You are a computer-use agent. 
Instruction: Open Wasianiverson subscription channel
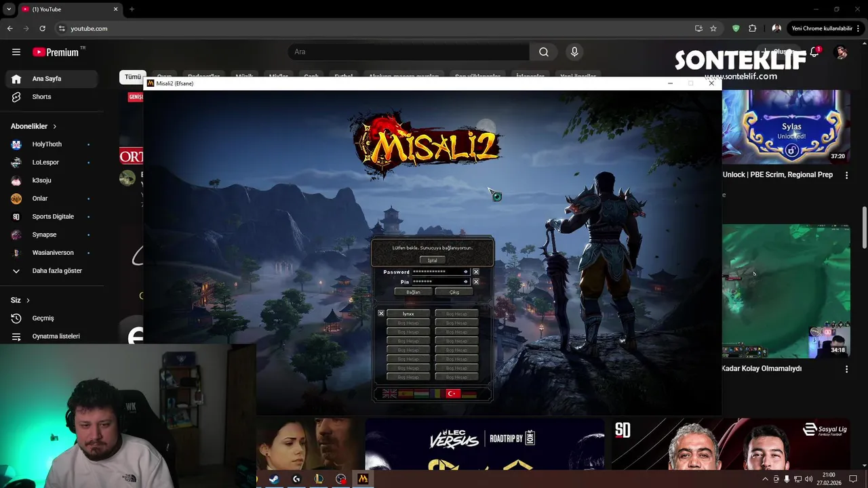(52, 253)
